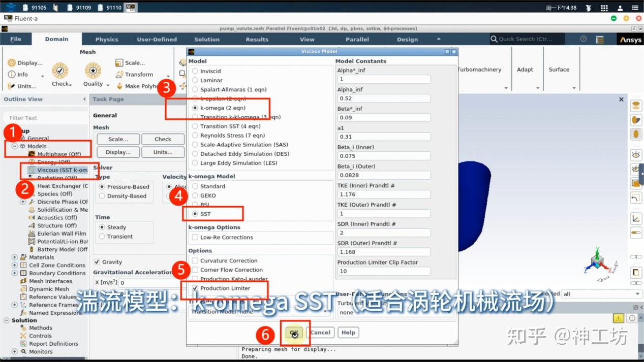Viewport: 644px width, 362px height.
Task: Click the Mesh Interfaces tree icon
Action: point(24,281)
